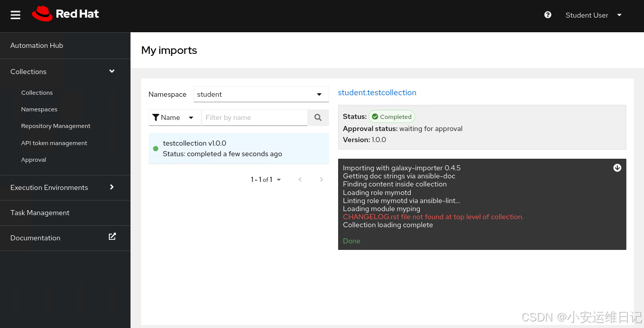Open the Name filter type dropdown
The height and width of the screenshot is (328, 644).
click(175, 117)
